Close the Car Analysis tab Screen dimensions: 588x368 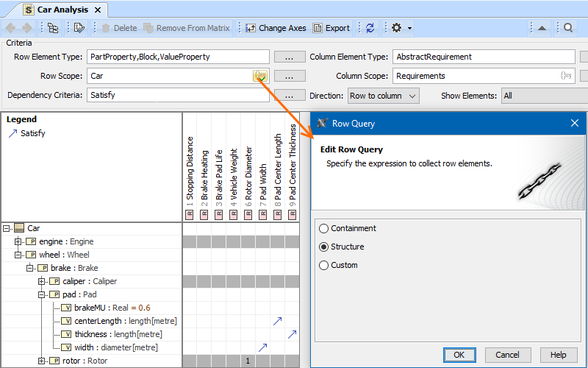pos(98,10)
